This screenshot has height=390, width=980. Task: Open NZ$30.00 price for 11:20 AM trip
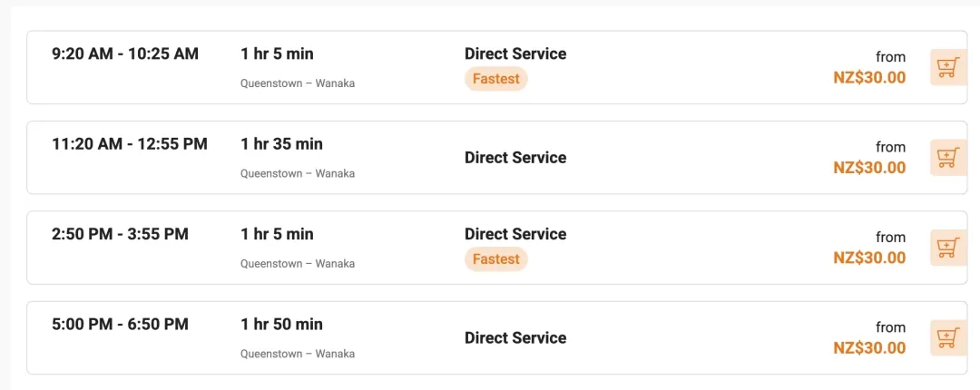(x=869, y=168)
